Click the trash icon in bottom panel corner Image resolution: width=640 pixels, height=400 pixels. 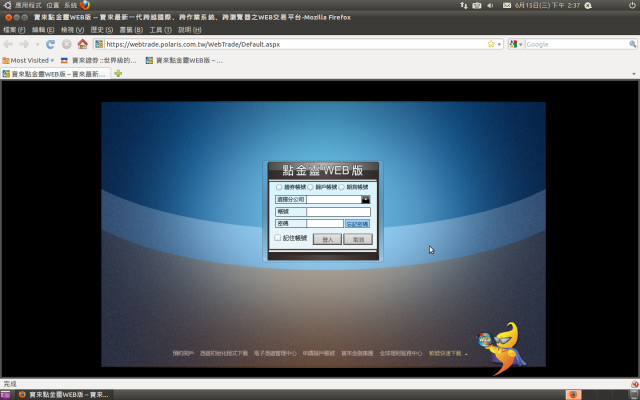coord(633,395)
